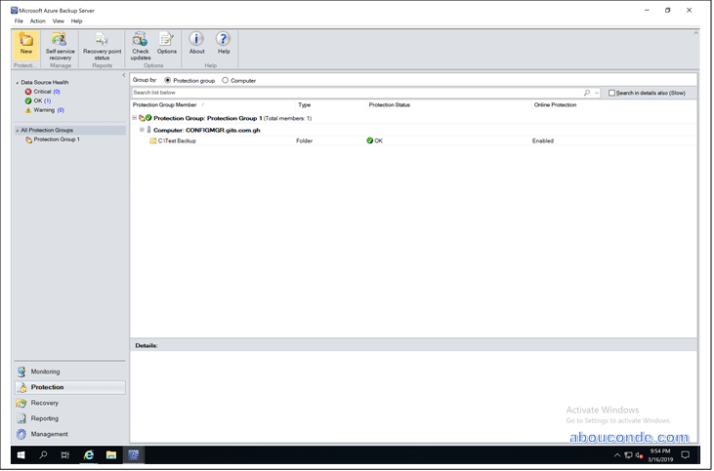Click the Help question mark icon
714x471 pixels.
click(223, 41)
